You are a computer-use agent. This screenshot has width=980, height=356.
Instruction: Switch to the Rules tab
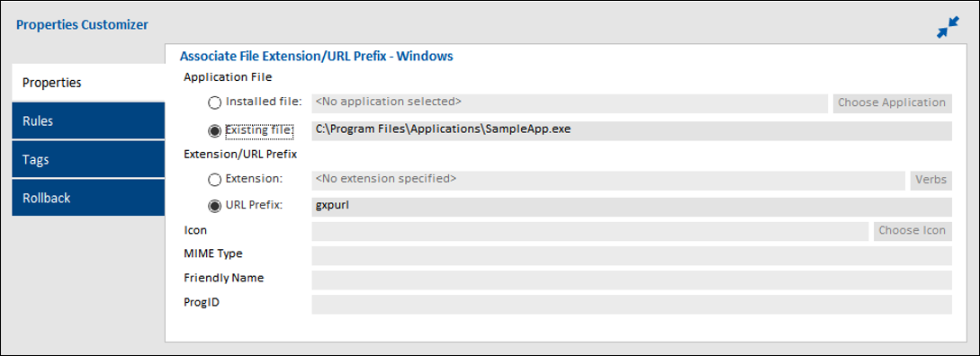pyautogui.click(x=88, y=120)
